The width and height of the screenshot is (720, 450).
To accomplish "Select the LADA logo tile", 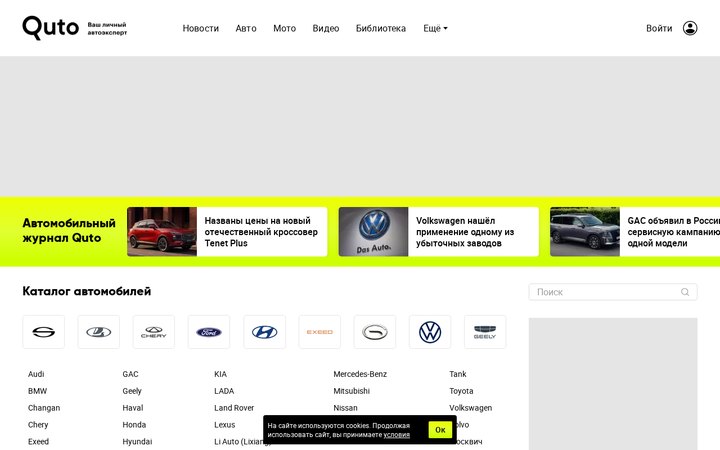I will 99,332.
